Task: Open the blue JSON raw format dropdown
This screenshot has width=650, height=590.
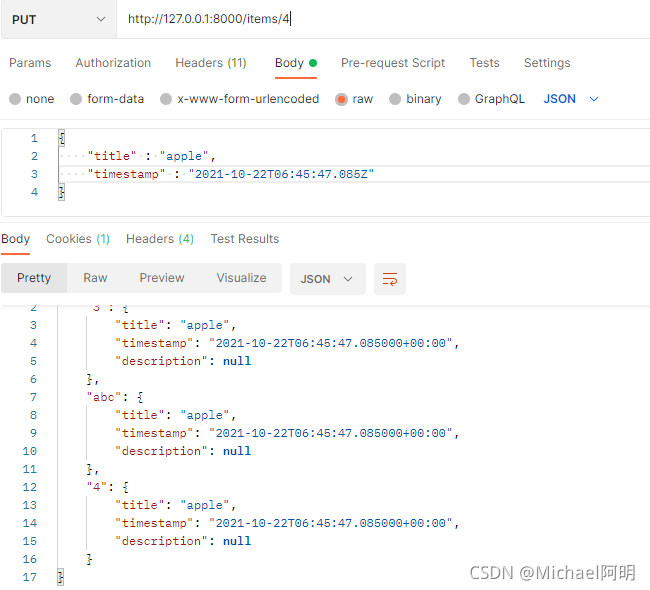Action: pos(571,99)
